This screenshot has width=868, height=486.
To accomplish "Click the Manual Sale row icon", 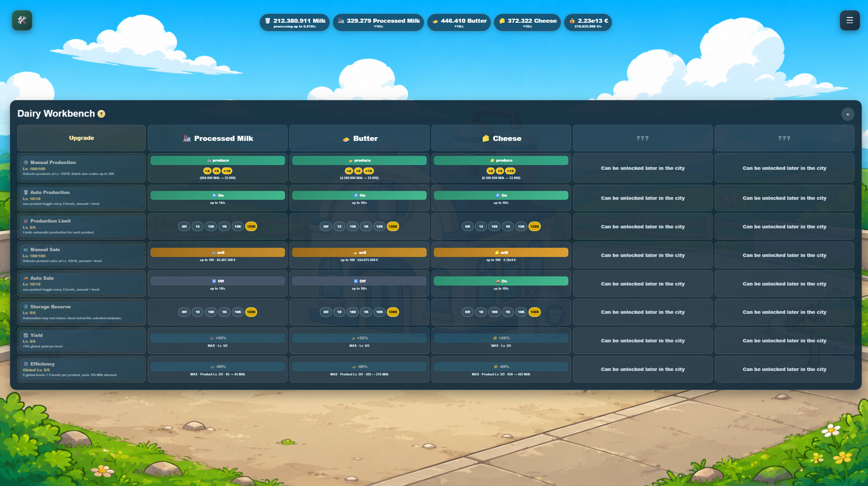I will pos(26,249).
